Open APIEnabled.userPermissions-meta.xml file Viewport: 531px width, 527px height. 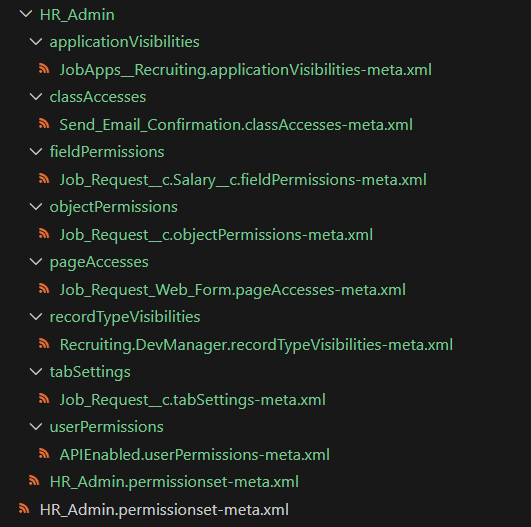coord(195,455)
